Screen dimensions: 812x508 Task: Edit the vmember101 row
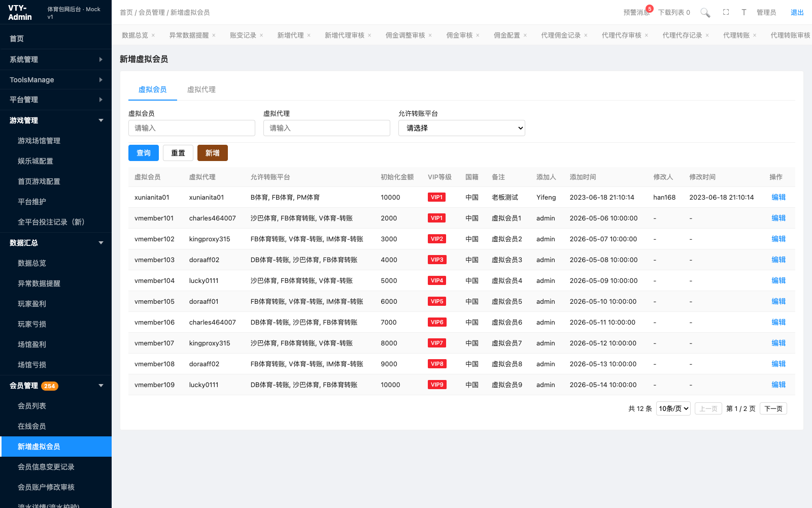point(779,218)
